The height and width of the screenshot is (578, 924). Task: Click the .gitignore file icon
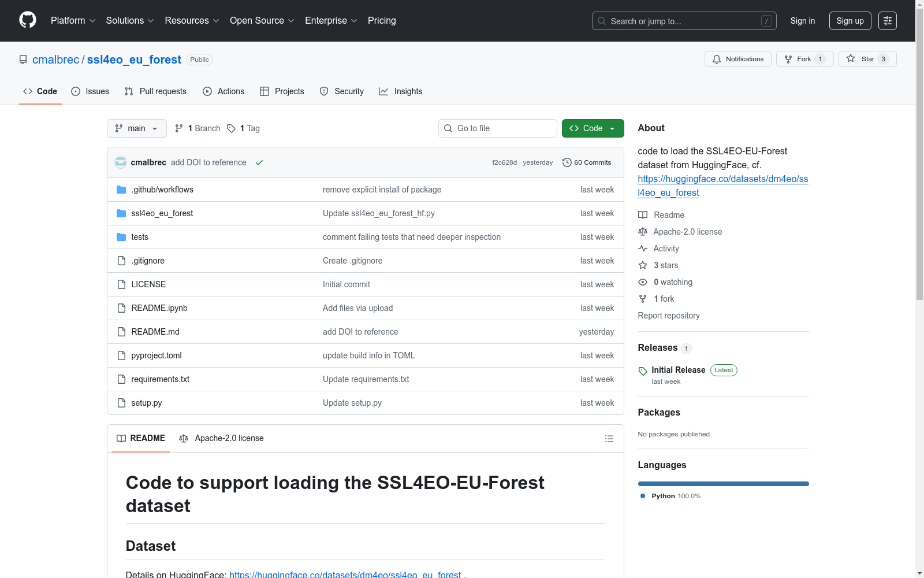tap(121, 261)
